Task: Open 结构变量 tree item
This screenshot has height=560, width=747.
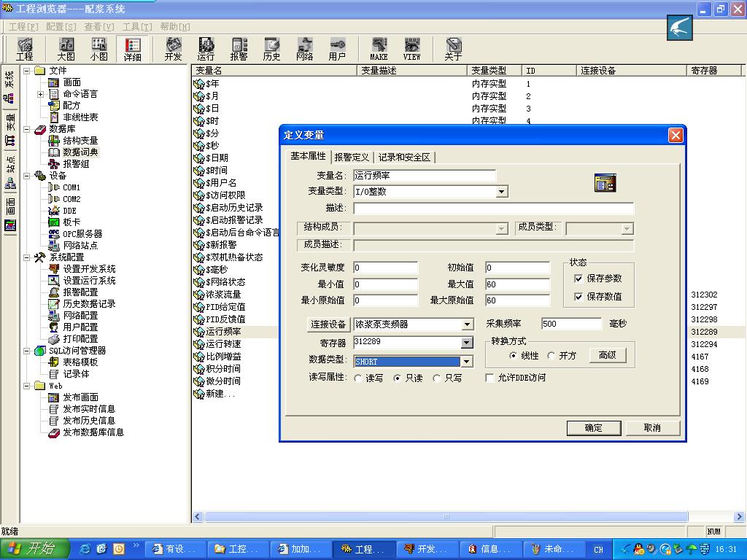Action: (x=80, y=141)
